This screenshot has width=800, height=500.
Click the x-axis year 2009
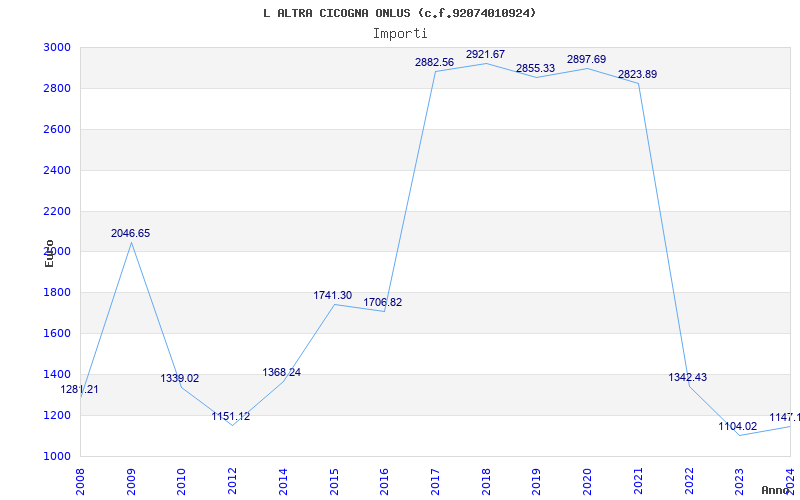click(x=131, y=482)
